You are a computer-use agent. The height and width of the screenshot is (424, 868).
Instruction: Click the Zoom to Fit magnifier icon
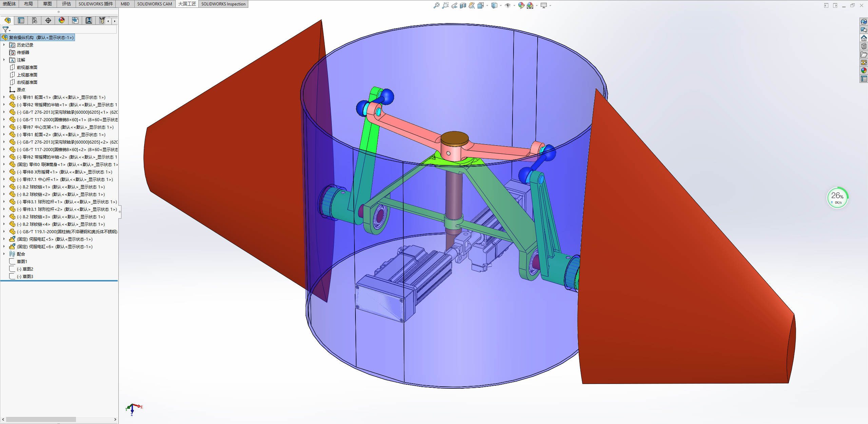coord(436,5)
